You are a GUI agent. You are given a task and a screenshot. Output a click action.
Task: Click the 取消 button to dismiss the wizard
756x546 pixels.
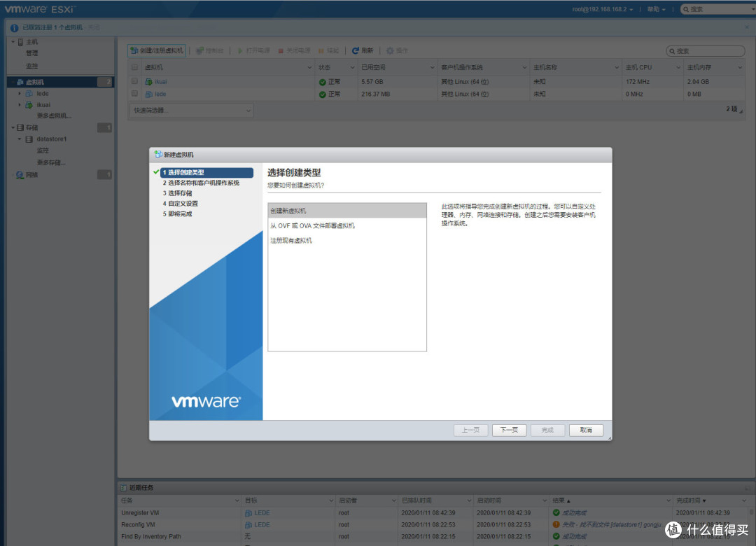(586, 430)
